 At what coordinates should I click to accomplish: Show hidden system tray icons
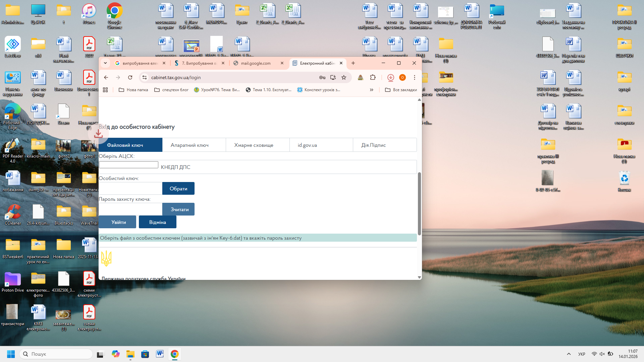point(569,354)
